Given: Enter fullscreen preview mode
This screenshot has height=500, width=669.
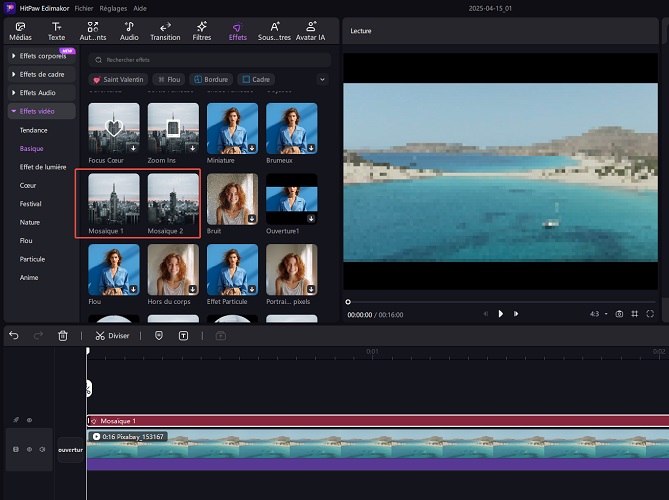Looking at the screenshot, I should [x=650, y=314].
